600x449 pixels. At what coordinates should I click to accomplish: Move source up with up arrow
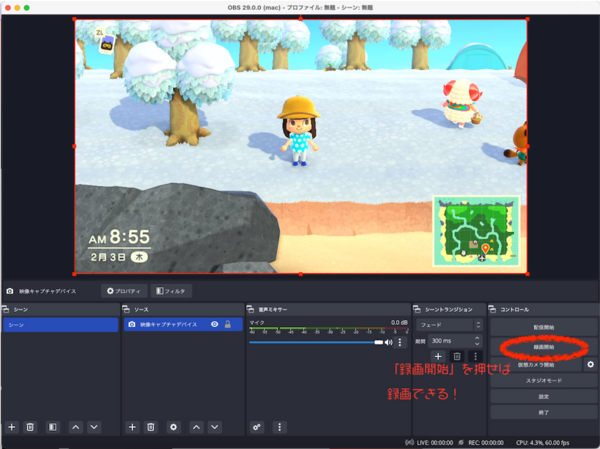(x=196, y=427)
